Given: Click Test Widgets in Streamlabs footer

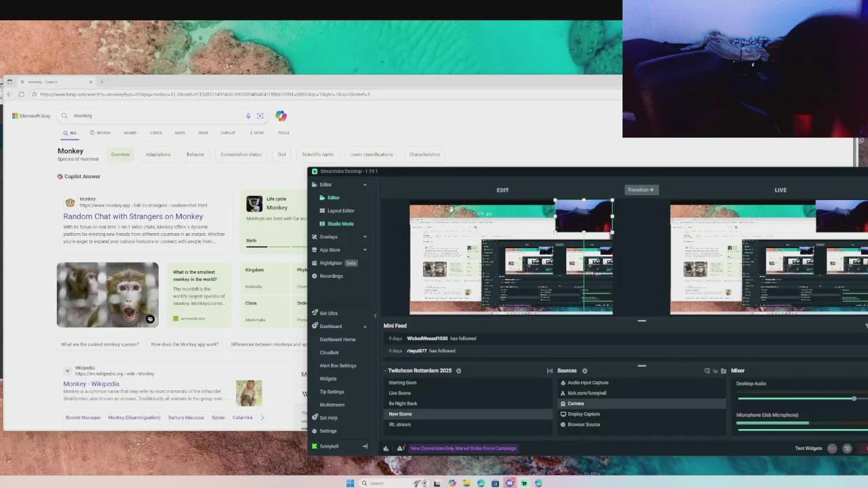Looking at the screenshot, I should tap(808, 448).
